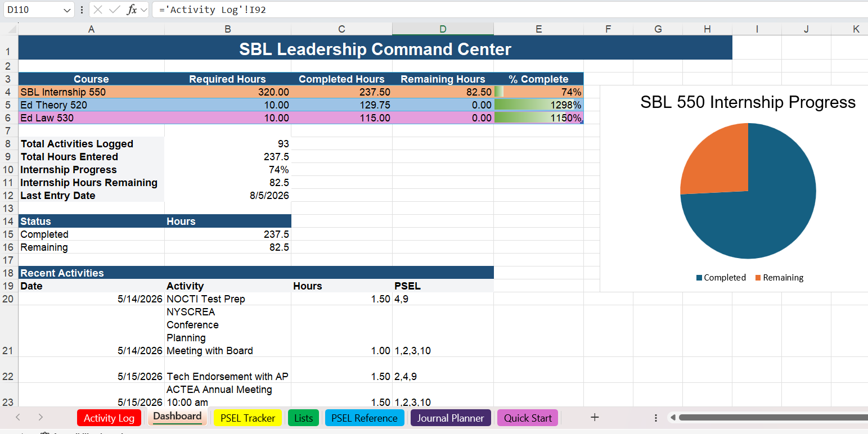868x434 pixels.
Task: Switch to the Activity Log sheet tab
Action: (x=109, y=418)
